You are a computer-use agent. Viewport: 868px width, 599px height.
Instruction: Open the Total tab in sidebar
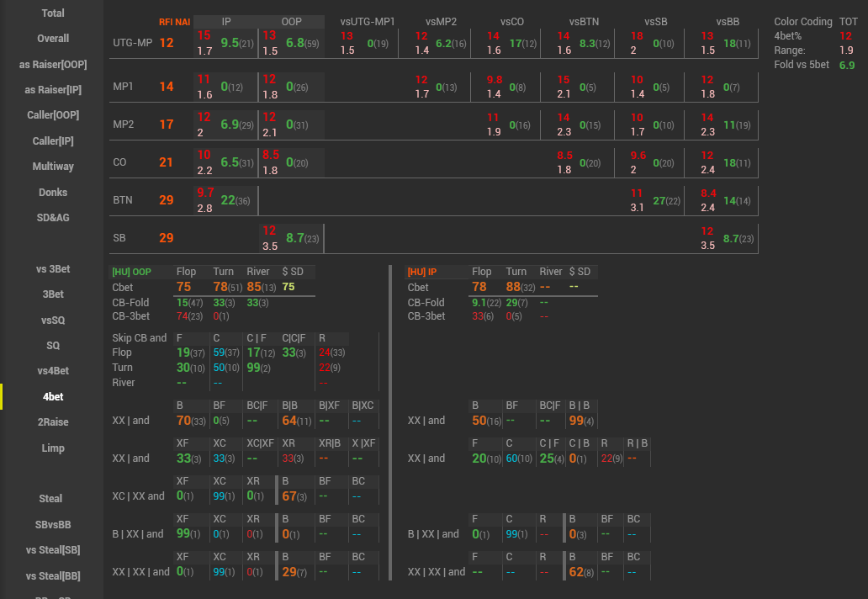52,13
